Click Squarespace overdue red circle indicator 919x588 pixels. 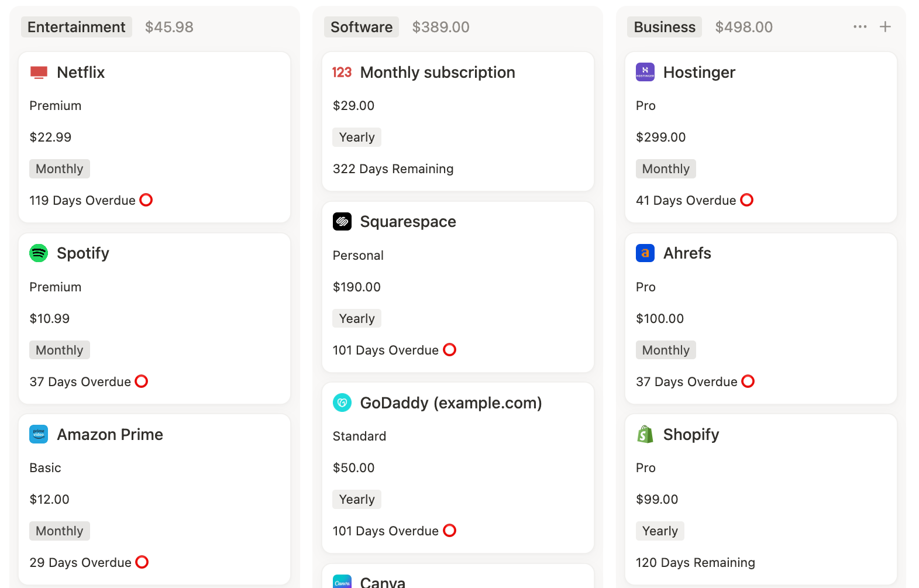[x=450, y=350]
